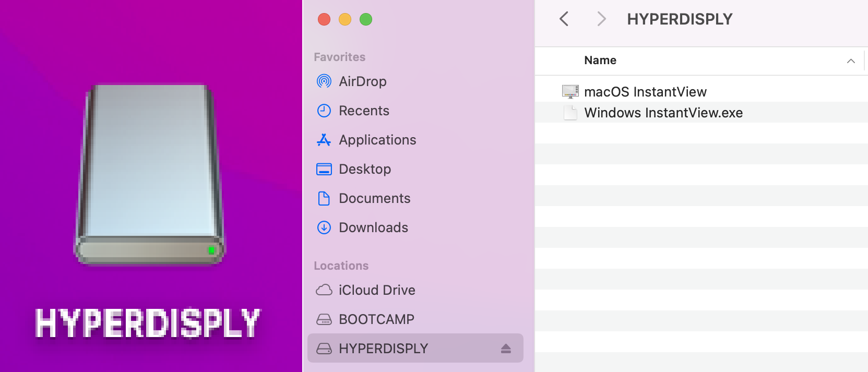Select macOS InstantView file
Image resolution: width=868 pixels, height=372 pixels.
tap(645, 92)
